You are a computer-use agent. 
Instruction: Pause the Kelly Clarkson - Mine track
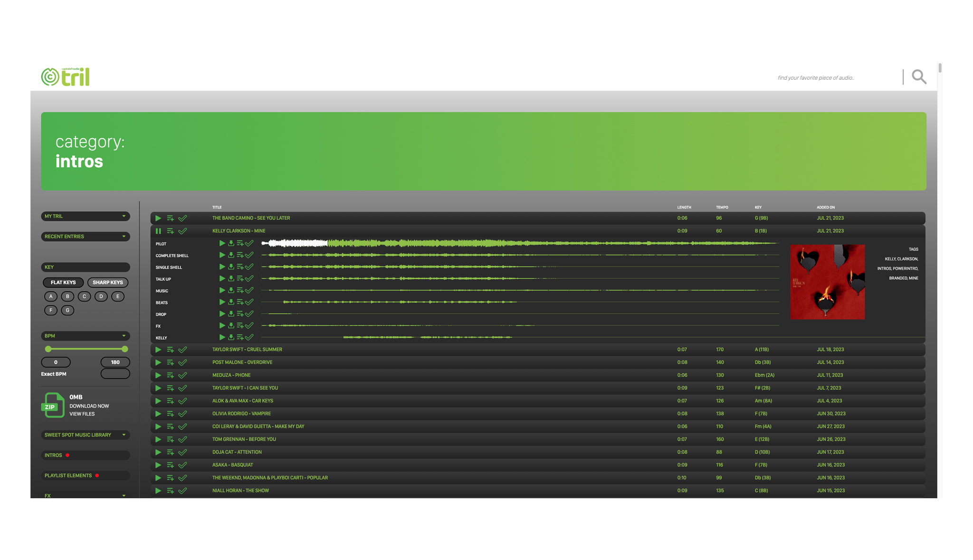[x=158, y=231]
